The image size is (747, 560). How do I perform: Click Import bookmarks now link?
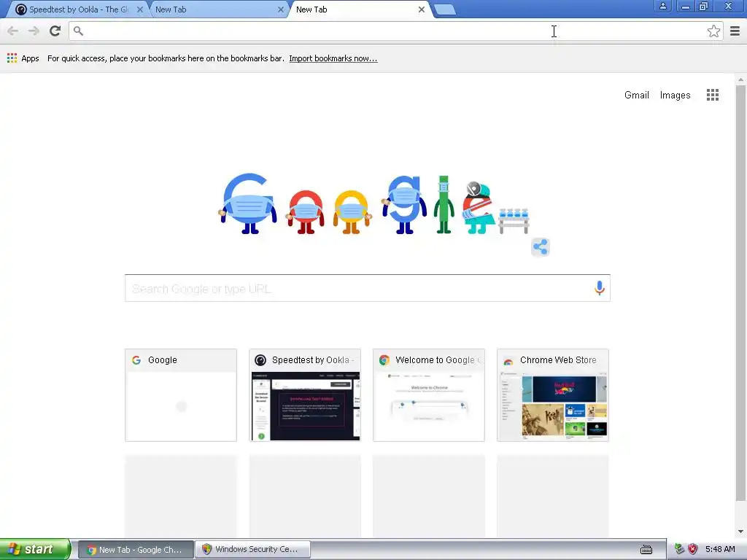click(x=333, y=58)
